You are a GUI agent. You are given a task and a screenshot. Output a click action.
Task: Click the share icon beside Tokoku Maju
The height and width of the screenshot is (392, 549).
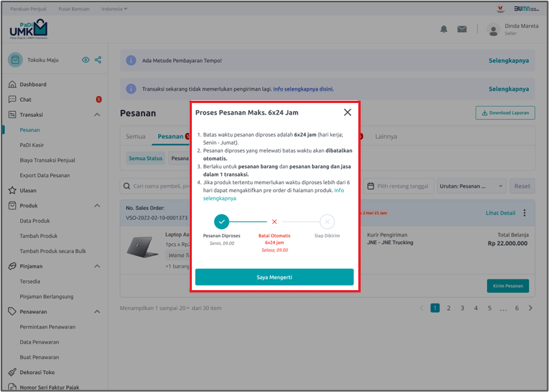(x=98, y=60)
